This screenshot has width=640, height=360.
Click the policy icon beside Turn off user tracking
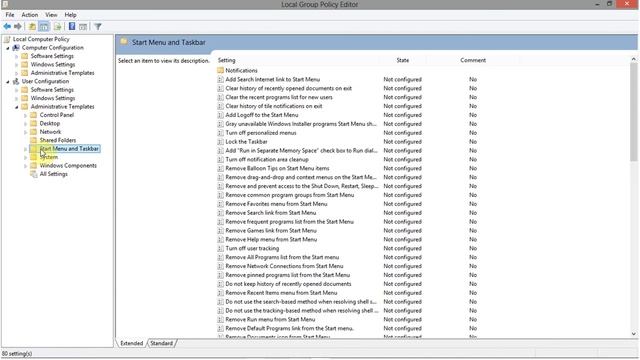220,248
